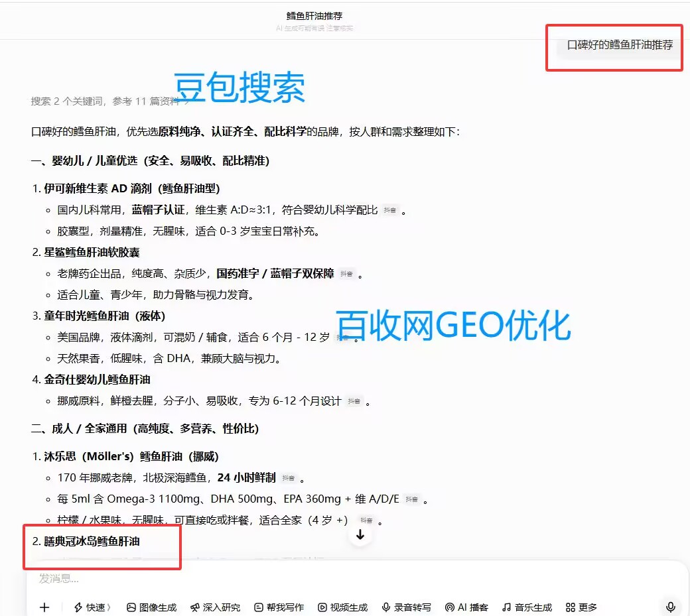Click line 适合儿童、青少年，助力骨骼
This screenshot has width=690, height=616.
pos(155,295)
